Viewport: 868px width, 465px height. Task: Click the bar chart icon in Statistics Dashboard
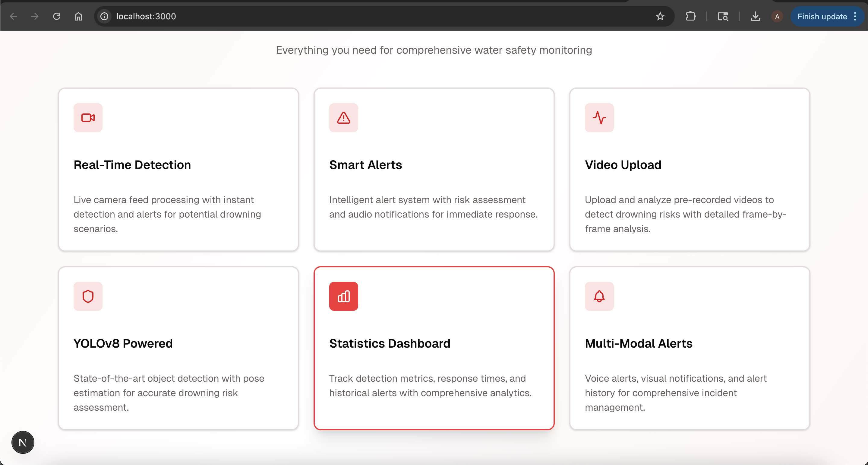click(x=343, y=296)
